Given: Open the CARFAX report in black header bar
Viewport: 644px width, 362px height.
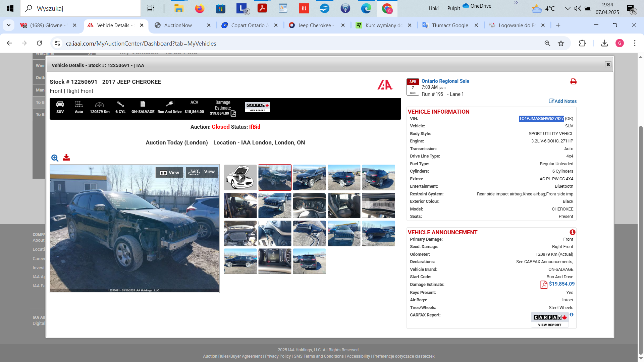Looking at the screenshot, I should click(257, 107).
